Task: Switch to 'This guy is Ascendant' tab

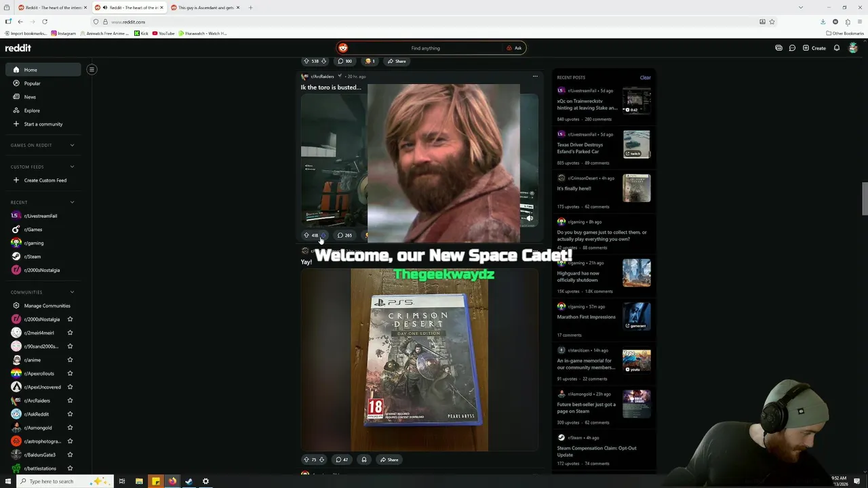Action: (205, 7)
